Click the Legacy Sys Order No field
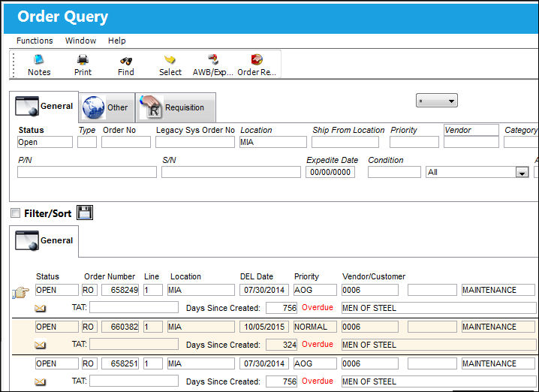Viewport: 539px width, 392px height. [x=195, y=142]
